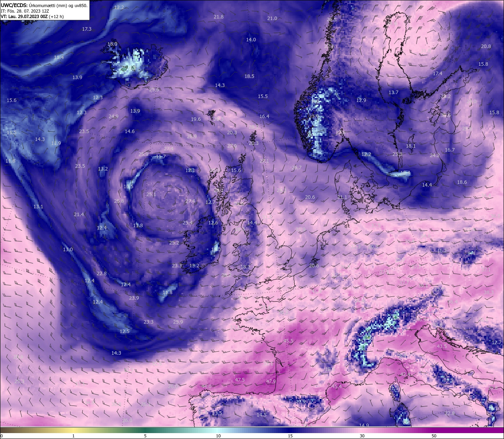Click the 21.1 value near Denmark
The image size is (504, 439).
click(343, 197)
